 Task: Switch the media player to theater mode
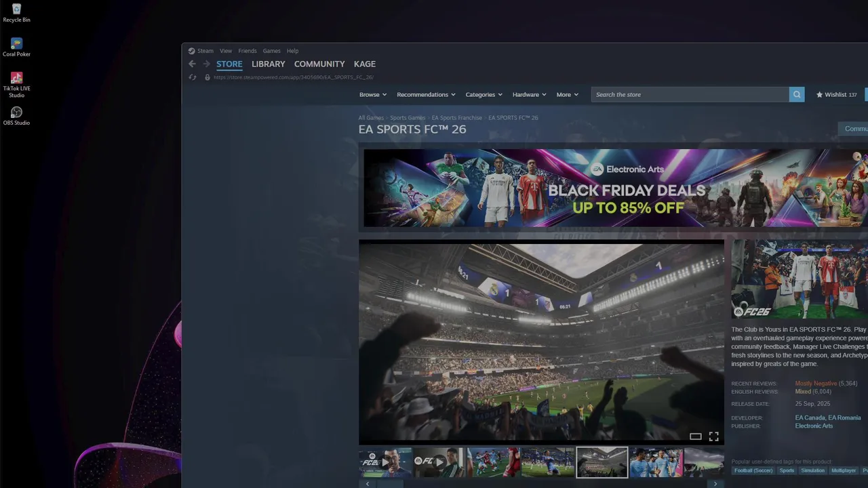tap(695, 436)
